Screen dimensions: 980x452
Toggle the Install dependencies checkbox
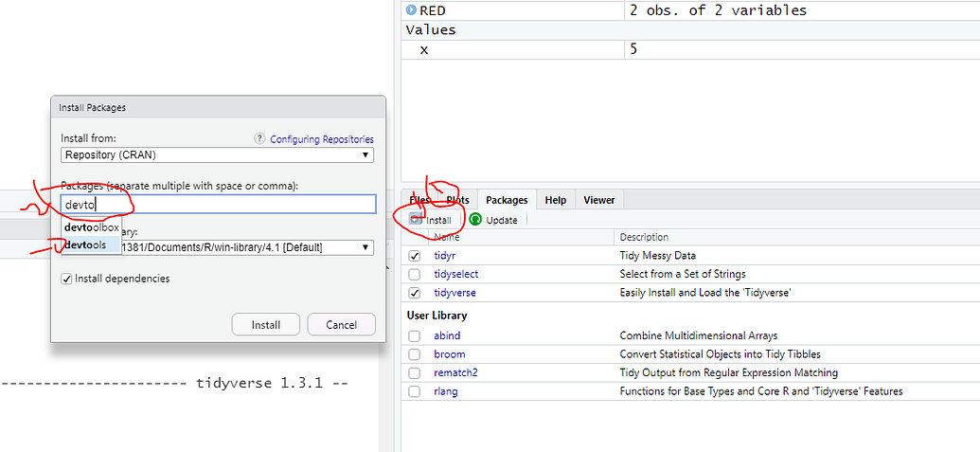[66, 279]
